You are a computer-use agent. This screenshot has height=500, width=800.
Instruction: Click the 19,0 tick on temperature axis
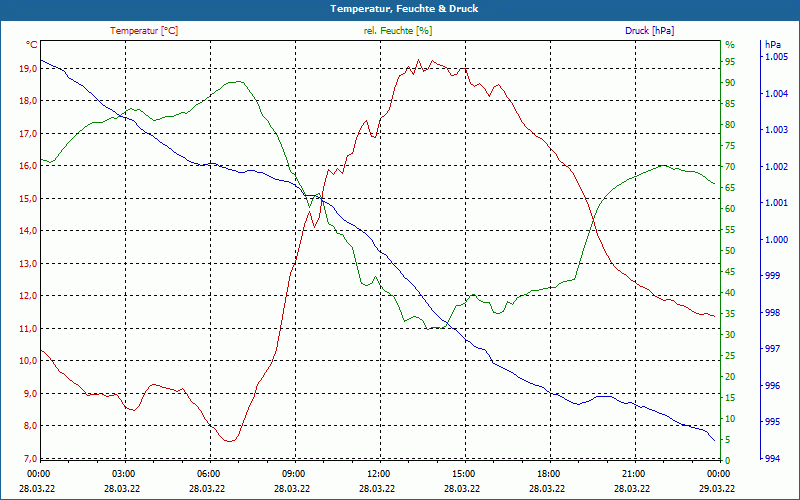tap(29, 68)
